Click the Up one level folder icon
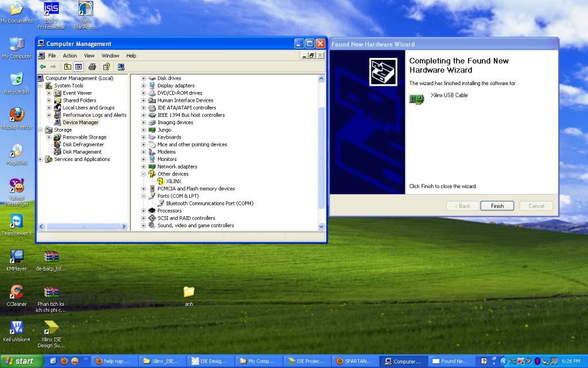The width and height of the screenshot is (588, 368). [68, 67]
